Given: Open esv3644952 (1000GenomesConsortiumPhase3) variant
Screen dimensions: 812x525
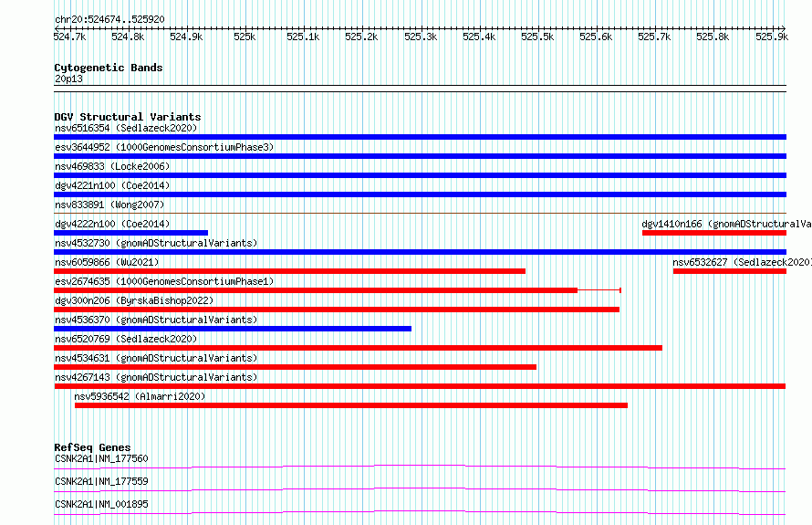Looking at the screenshot, I should click(164, 147).
